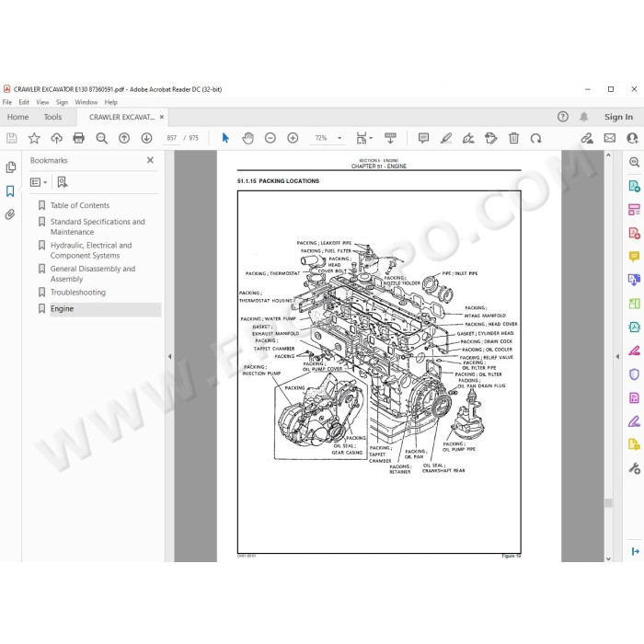
Task: Zoom in with the plus icon
Action: 293,138
